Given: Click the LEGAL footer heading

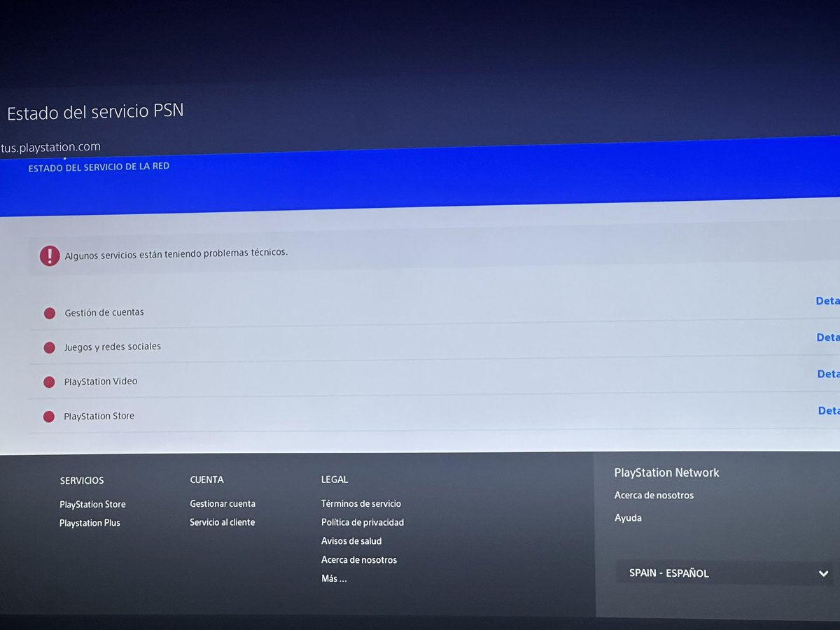Looking at the screenshot, I should click(x=335, y=479).
